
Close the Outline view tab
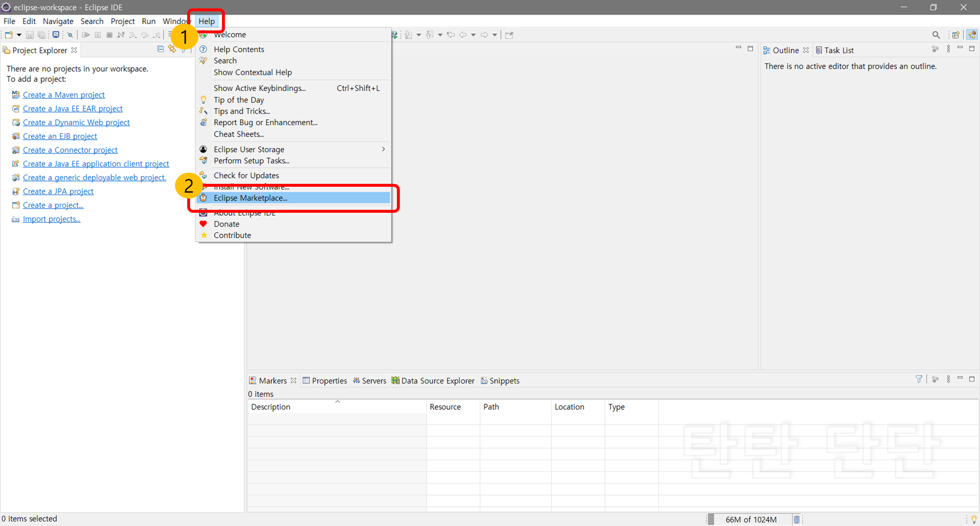tap(806, 50)
